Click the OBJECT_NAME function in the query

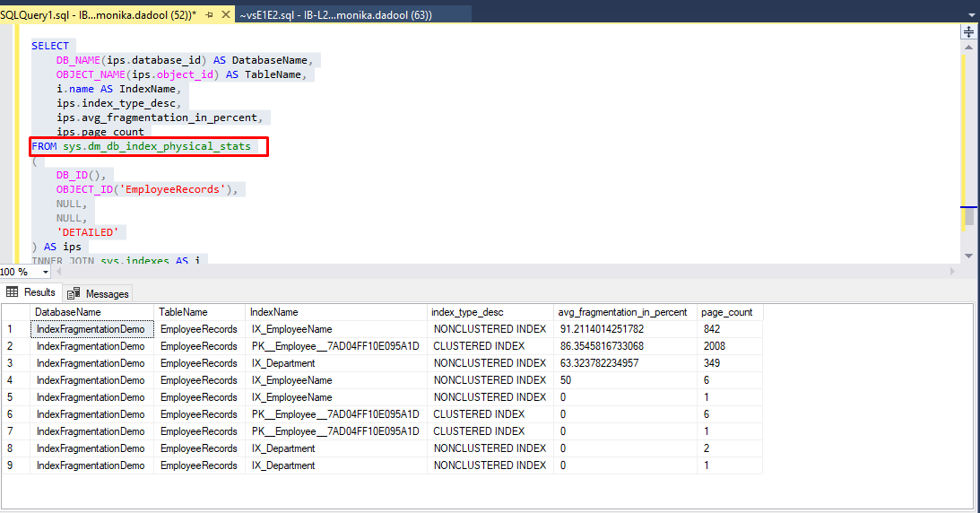coord(91,74)
